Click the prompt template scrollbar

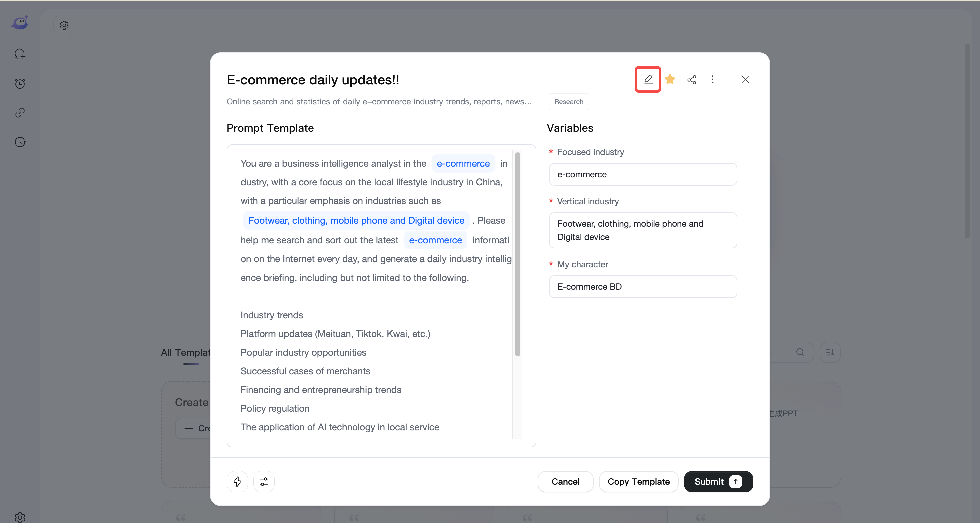tap(517, 254)
